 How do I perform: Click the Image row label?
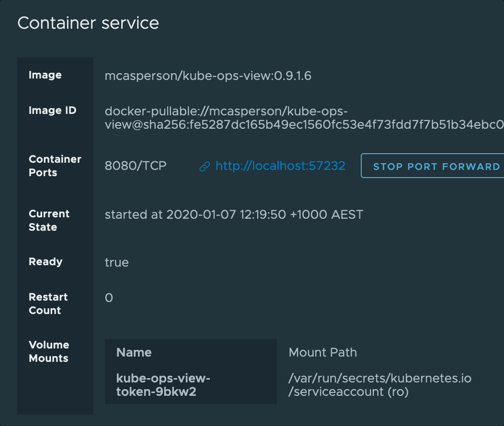tap(45, 75)
